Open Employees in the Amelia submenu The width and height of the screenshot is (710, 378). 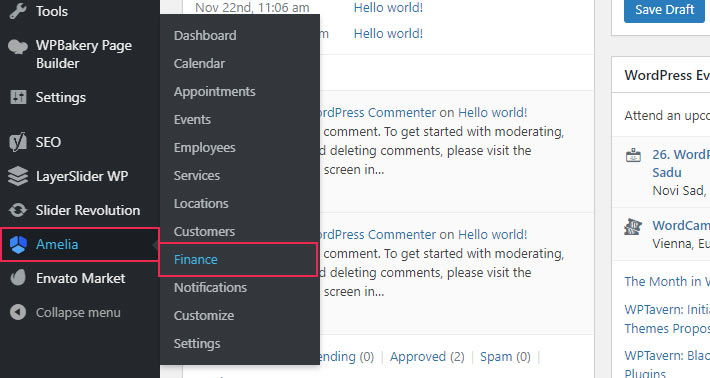(x=205, y=148)
